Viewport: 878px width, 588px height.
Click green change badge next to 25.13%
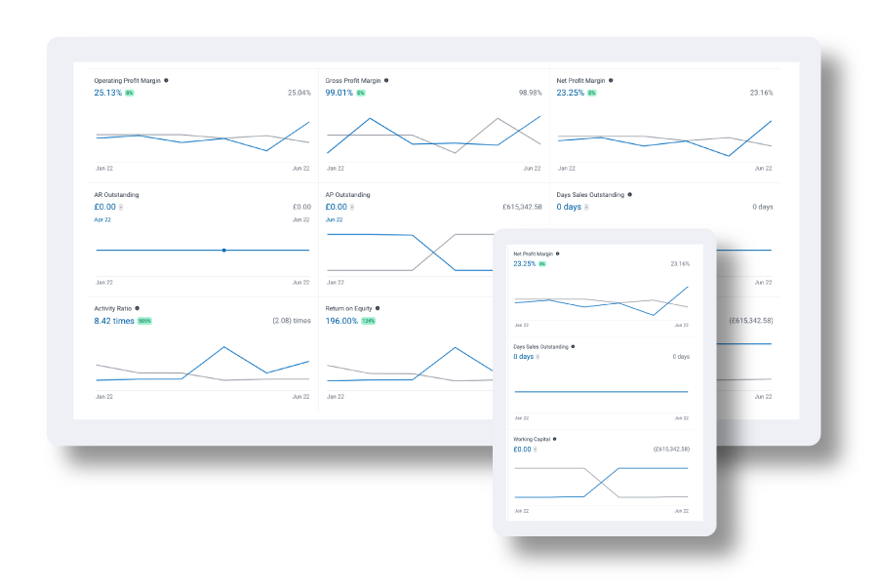130,93
